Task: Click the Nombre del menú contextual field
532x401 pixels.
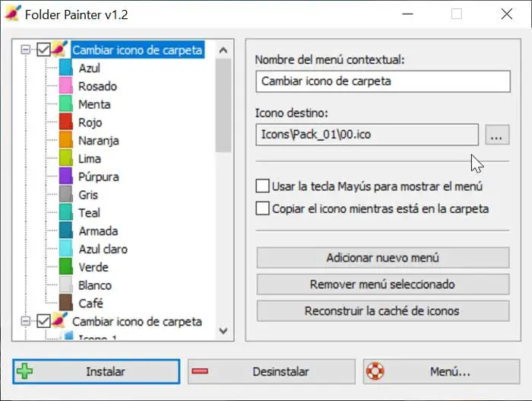Action: (383, 81)
